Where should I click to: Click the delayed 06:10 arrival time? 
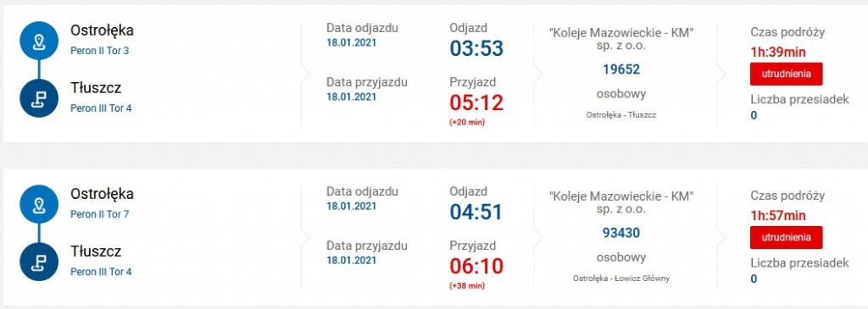pyautogui.click(x=476, y=267)
